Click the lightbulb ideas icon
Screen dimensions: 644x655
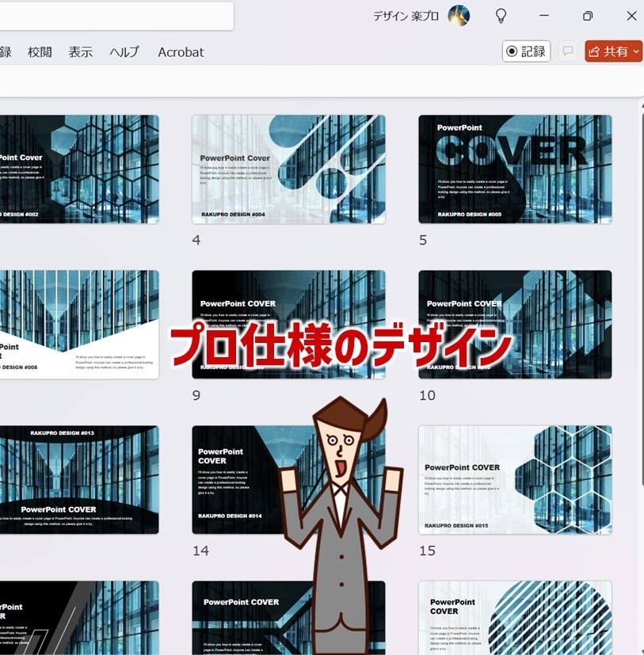501,16
